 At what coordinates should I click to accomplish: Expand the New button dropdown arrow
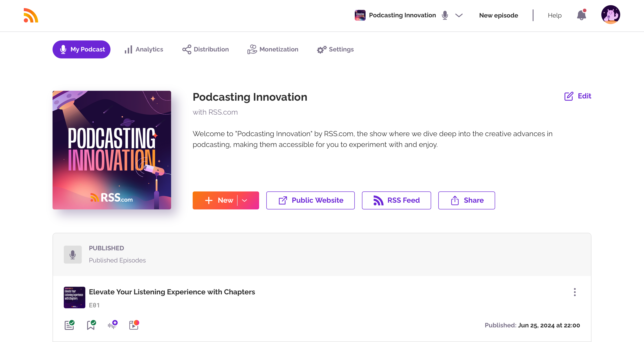click(245, 200)
